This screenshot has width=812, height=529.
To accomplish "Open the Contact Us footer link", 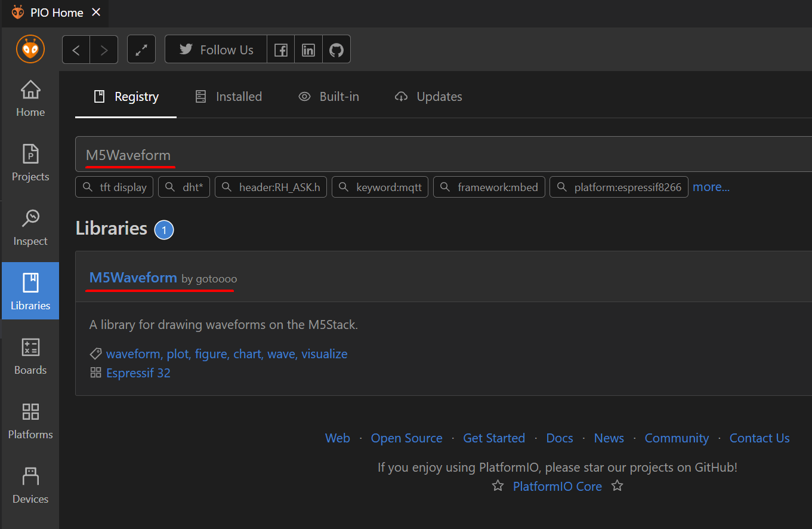I will tap(759, 438).
